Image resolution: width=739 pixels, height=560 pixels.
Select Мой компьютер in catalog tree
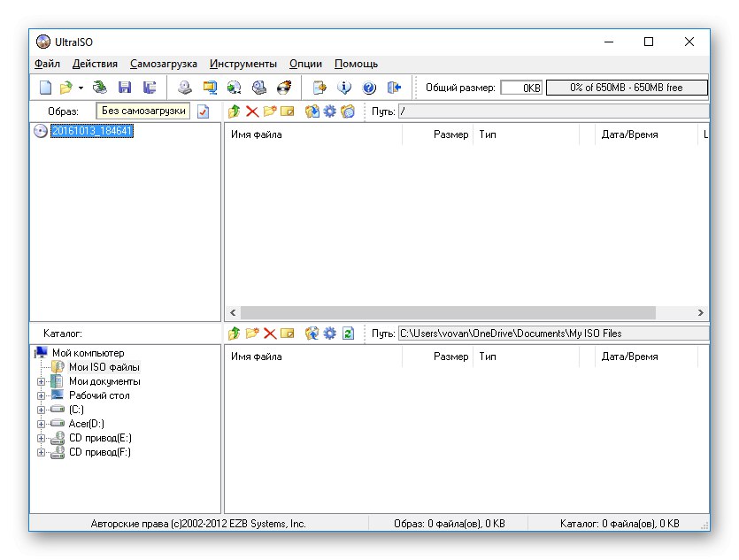[89, 353]
